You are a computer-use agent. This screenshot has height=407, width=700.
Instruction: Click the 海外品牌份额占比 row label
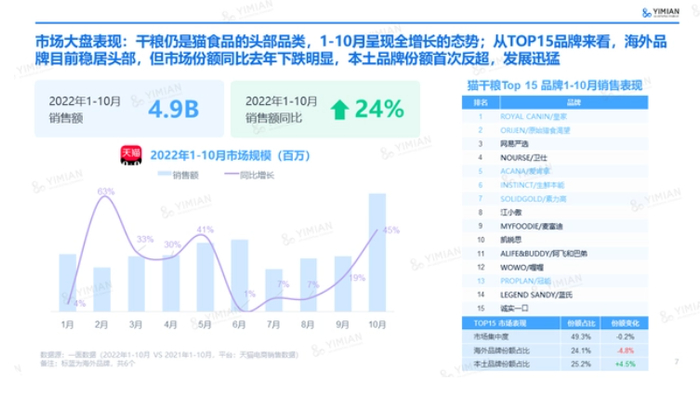coord(502,351)
